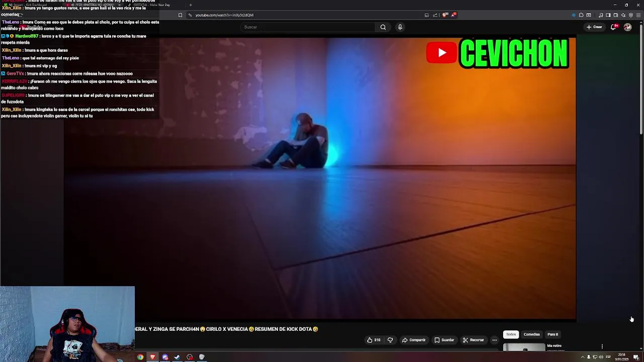Click the YouTube address bar URL
This screenshot has height=362, width=644.
coord(224,15)
